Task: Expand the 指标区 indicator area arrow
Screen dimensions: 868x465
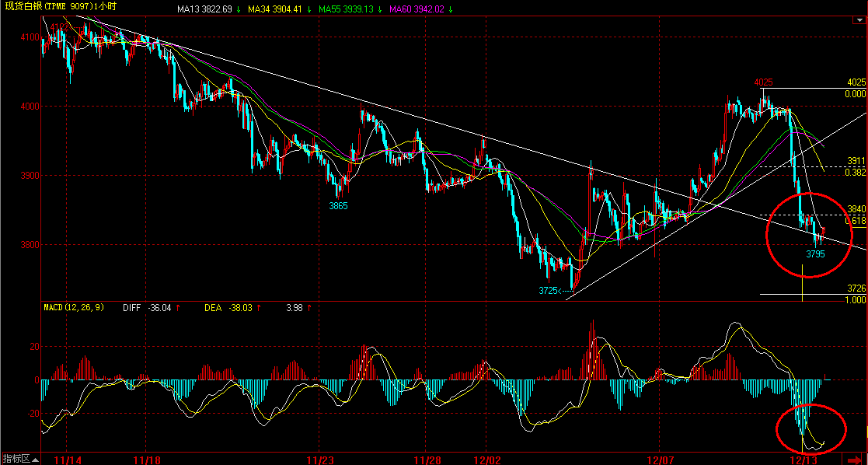Action: click(36, 460)
